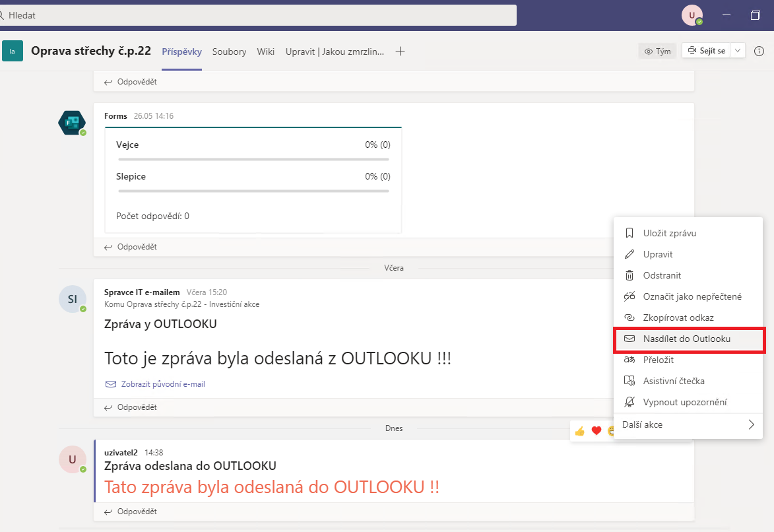Image resolution: width=774 pixels, height=532 pixels.
Task: Open the dropdown arrow next to Sejít se
Action: click(738, 50)
